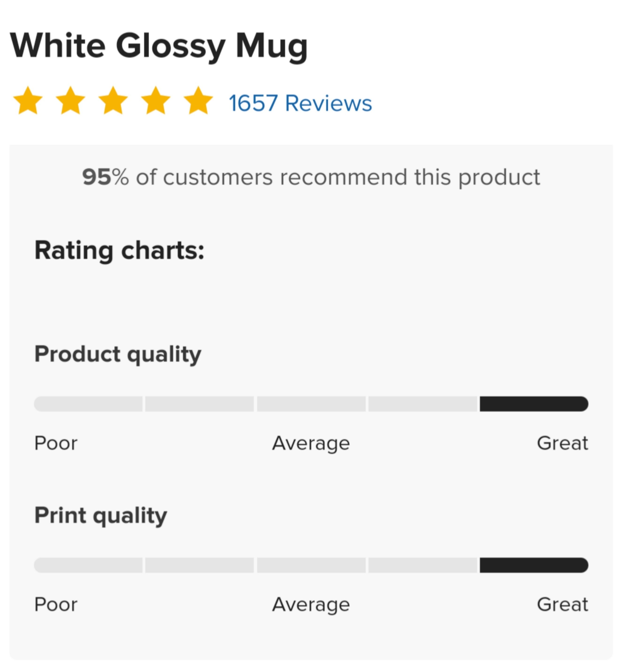617x672 pixels.
Task: Click the middle segment of Product quality bar
Action: tap(311, 404)
